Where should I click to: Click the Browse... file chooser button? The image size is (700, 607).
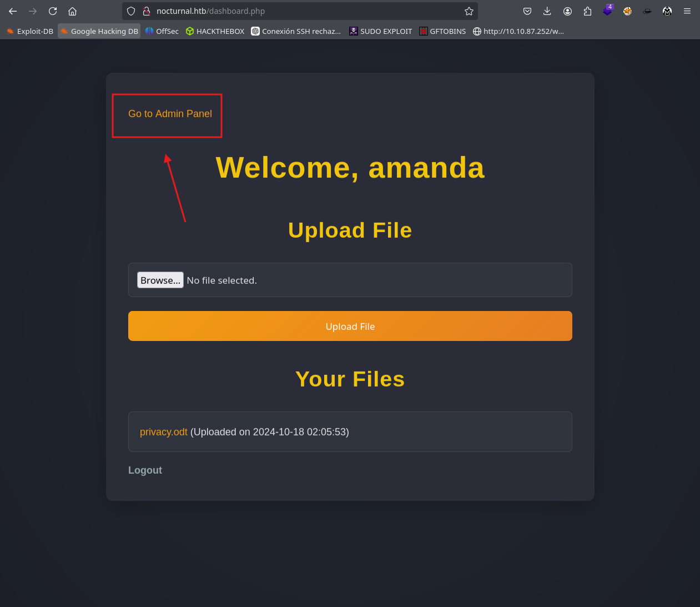click(x=160, y=280)
